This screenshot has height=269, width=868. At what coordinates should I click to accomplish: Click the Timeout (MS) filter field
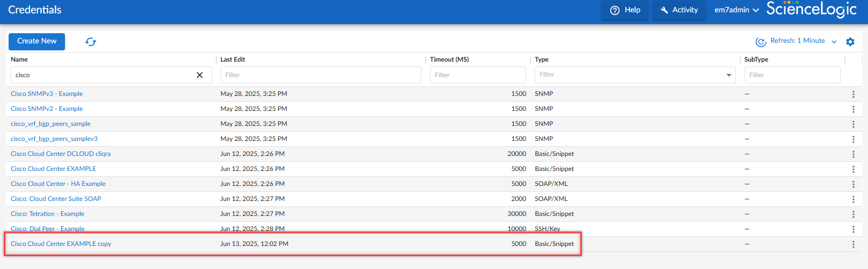coord(478,75)
